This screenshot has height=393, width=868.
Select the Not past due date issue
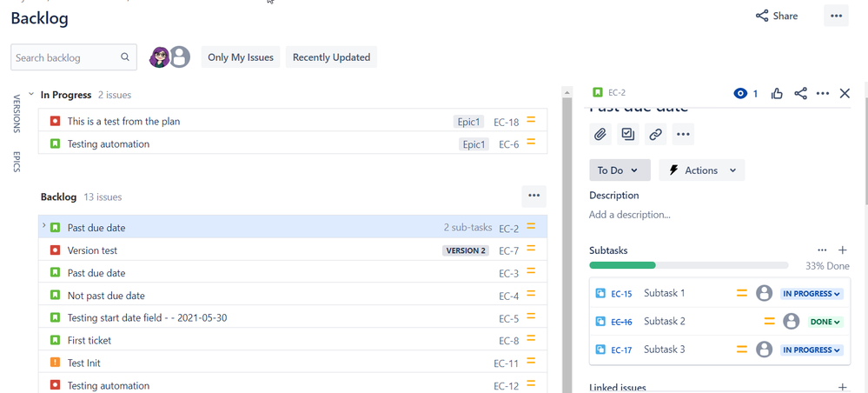click(293, 296)
